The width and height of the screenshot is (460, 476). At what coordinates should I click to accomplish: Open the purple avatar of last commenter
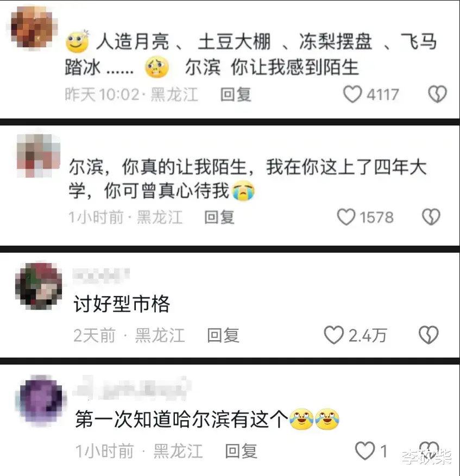pos(41,400)
